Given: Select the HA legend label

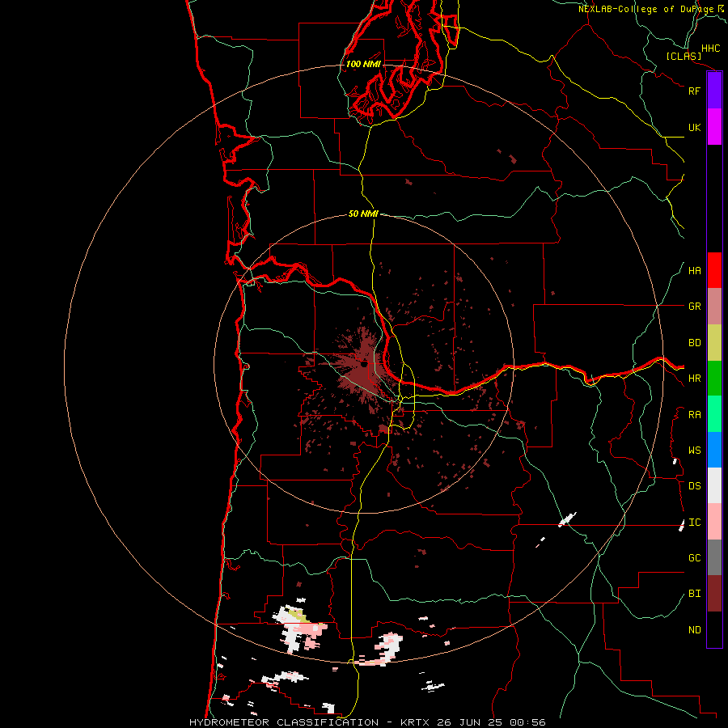Looking at the screenshot, I should point(694,271).
